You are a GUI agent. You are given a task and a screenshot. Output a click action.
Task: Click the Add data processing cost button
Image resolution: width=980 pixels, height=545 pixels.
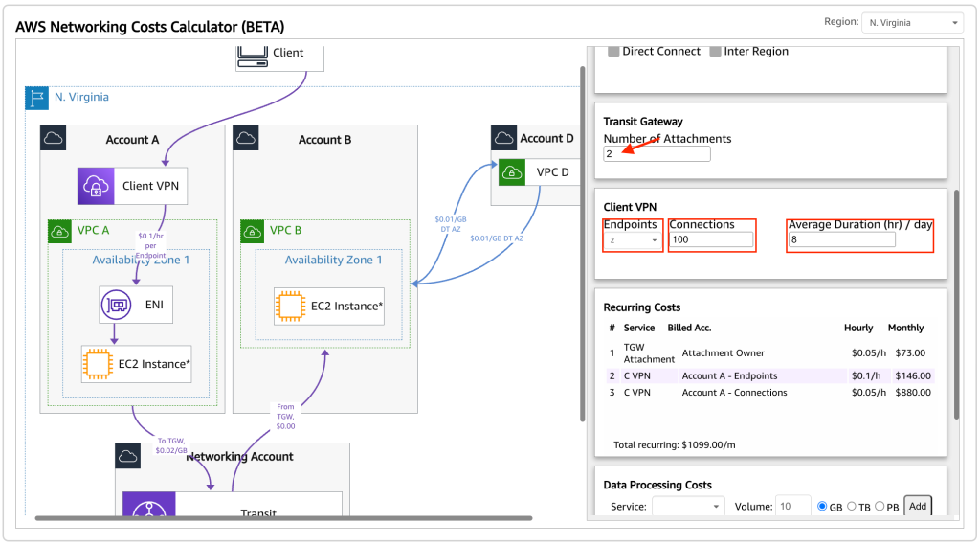[918, 506]
